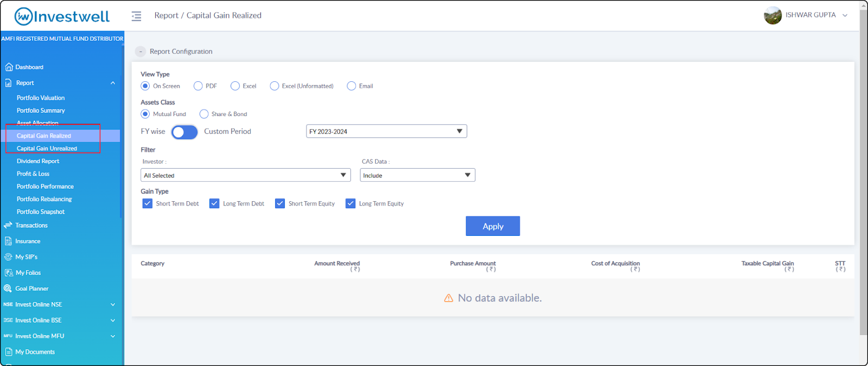Open Portfolio Performance report

click(x=45, y=187)
